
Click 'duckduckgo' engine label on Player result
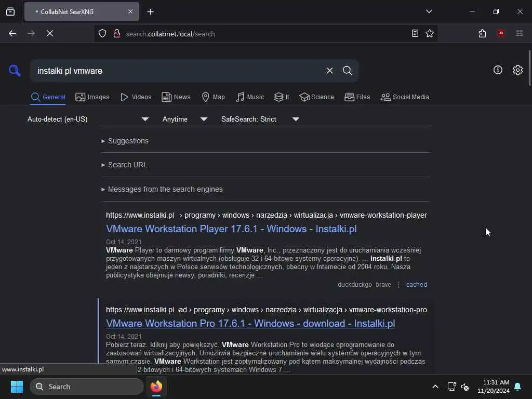point(354,285)
